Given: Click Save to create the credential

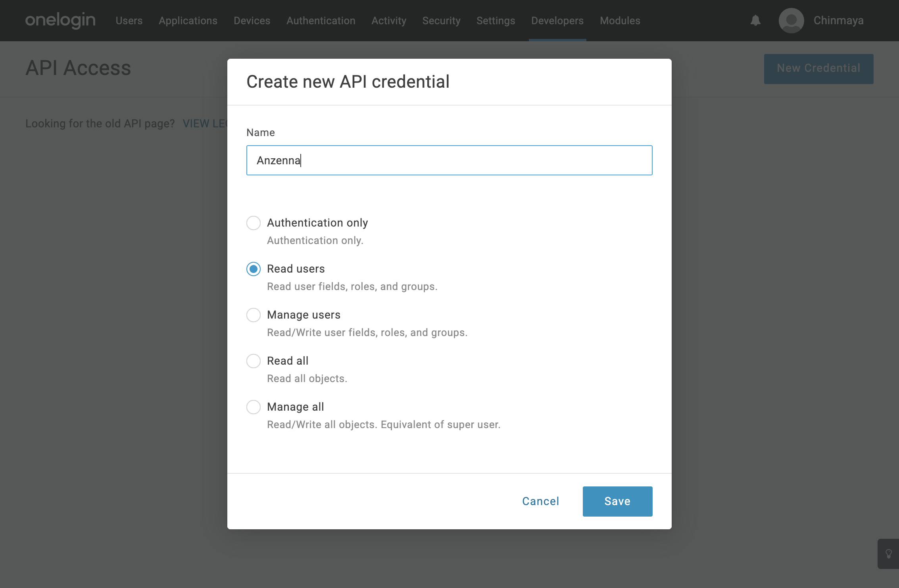Looking at the screenshot, I should (617, 501).
